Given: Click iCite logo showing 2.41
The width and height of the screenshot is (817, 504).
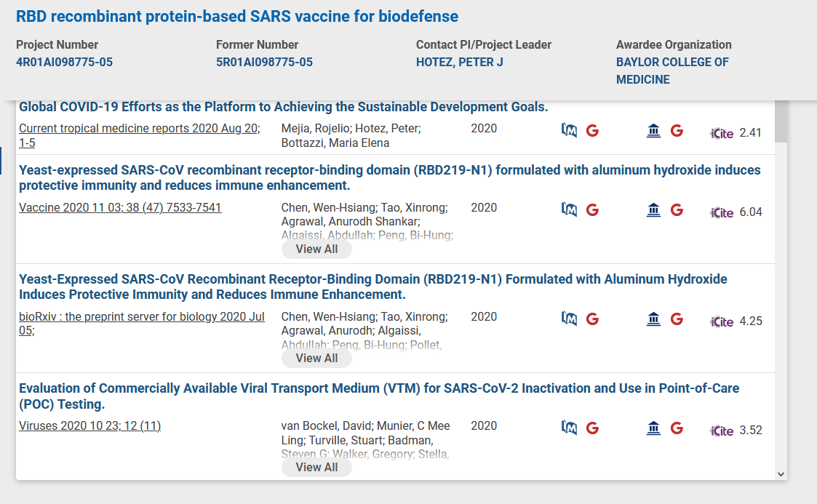Looking at the screenshot, I should 722,133.
